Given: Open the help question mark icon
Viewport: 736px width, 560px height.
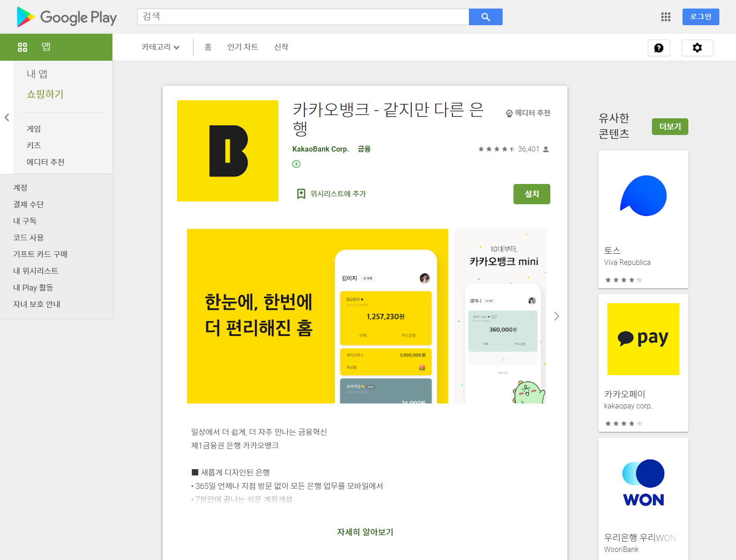Looking at the screenshot, I should tap(659, 48).
